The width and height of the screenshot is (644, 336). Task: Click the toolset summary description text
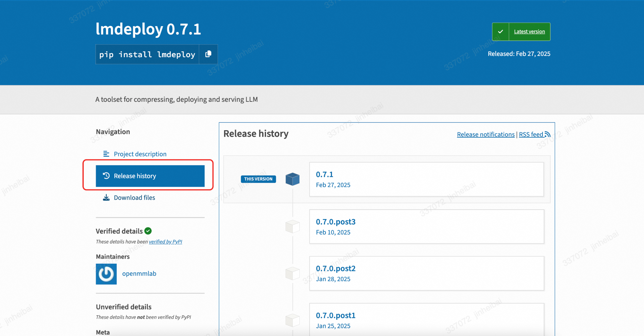(177, 100)
